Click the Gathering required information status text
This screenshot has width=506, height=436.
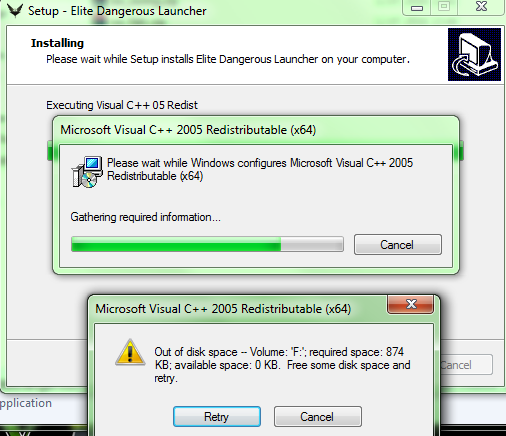click(x=145, y=217)
